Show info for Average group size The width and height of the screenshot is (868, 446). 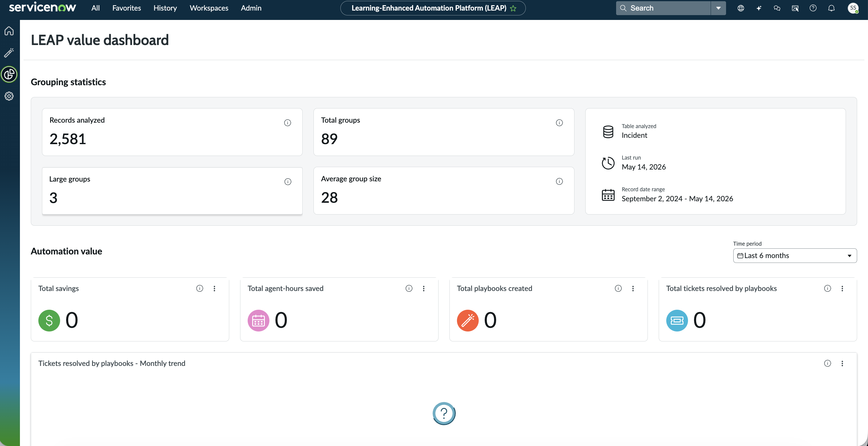(559, 181)
